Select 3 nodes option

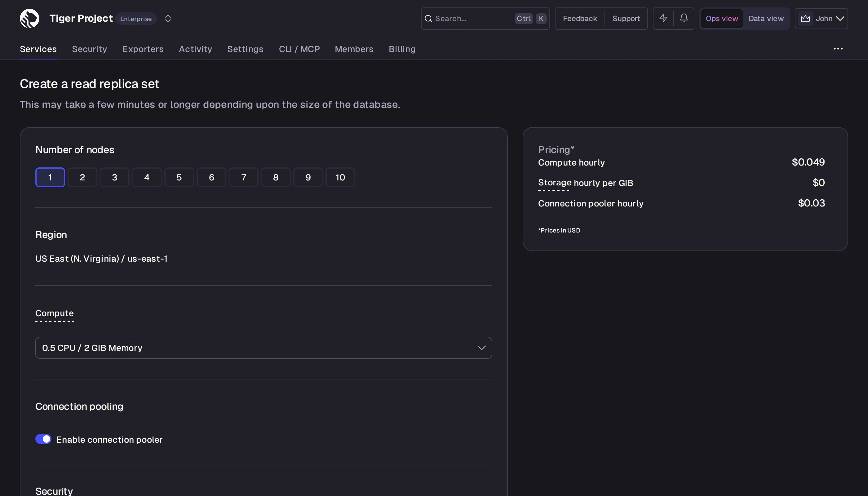114,177
